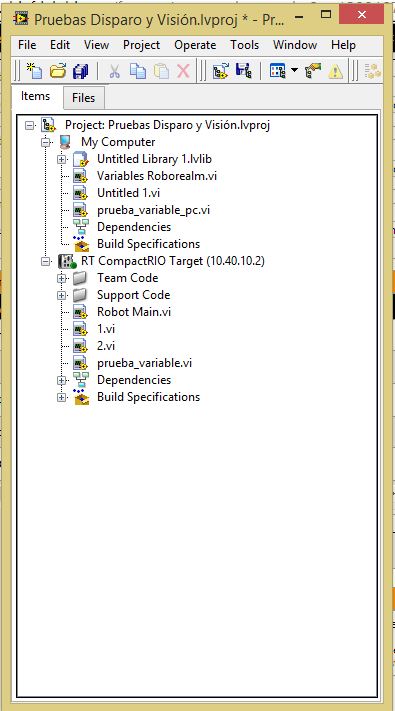Screen dimensions: 395x711
Task: Click the red Delete X icon
Action: (183, 71)
